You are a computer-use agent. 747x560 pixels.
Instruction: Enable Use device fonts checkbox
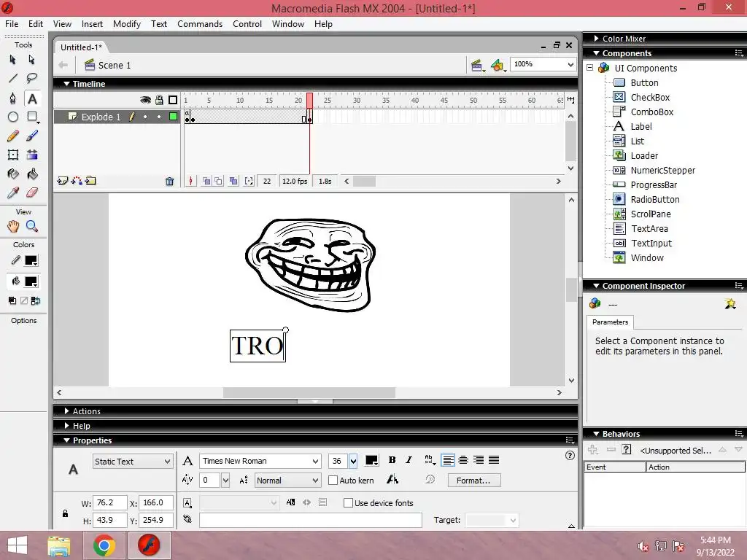click(348, 503)
